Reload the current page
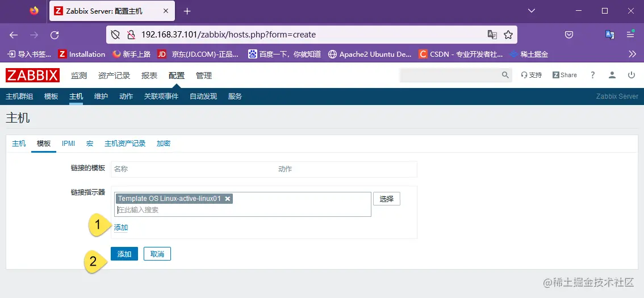This screenshot has width=644, height=298. (x=55, y=35)
